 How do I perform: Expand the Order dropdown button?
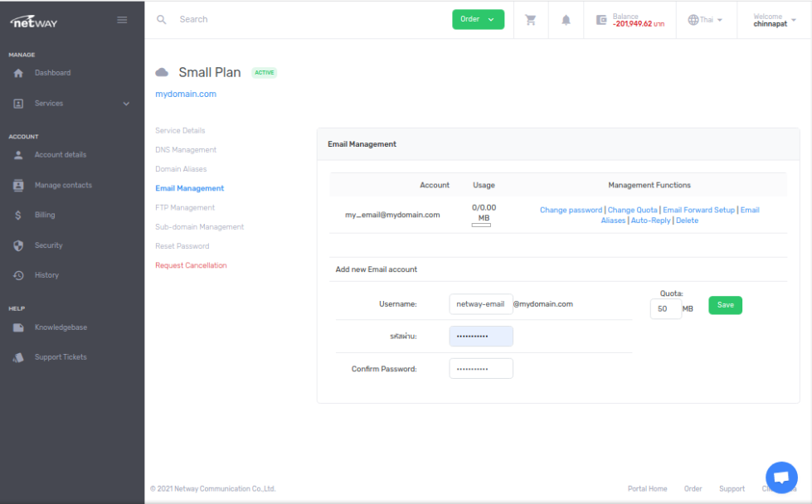(478, 19)
